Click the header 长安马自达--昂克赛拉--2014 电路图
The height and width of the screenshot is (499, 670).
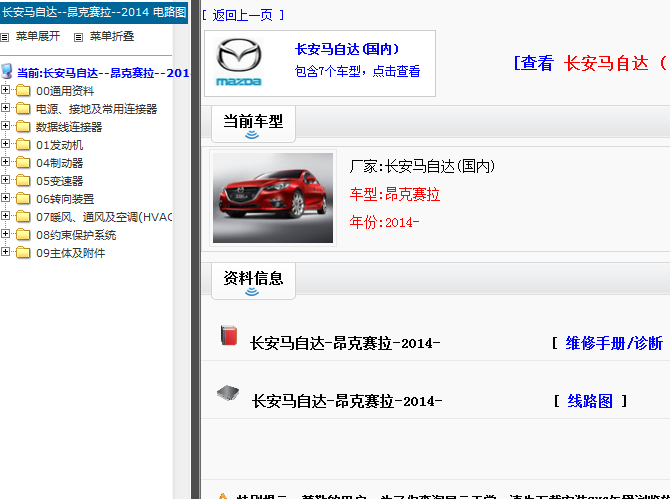[94, 12]
